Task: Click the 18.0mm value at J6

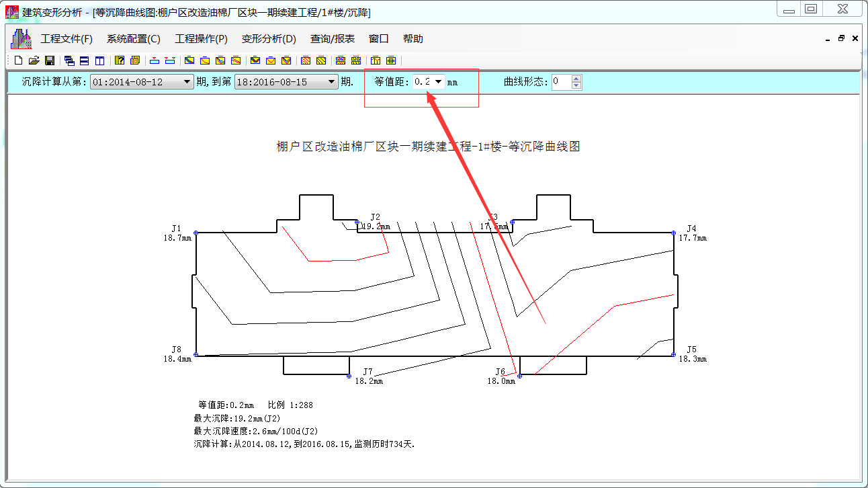Action: [501, 381]
